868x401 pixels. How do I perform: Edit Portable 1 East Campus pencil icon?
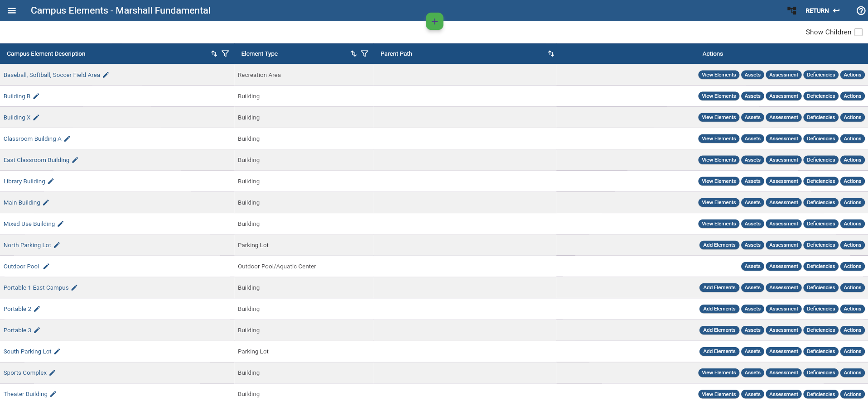point(74,287)
